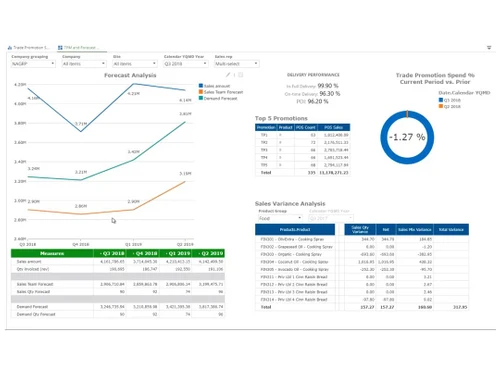Collapse the Q3 2018 column header
This screenshot has height=375, width=500.
110,253
